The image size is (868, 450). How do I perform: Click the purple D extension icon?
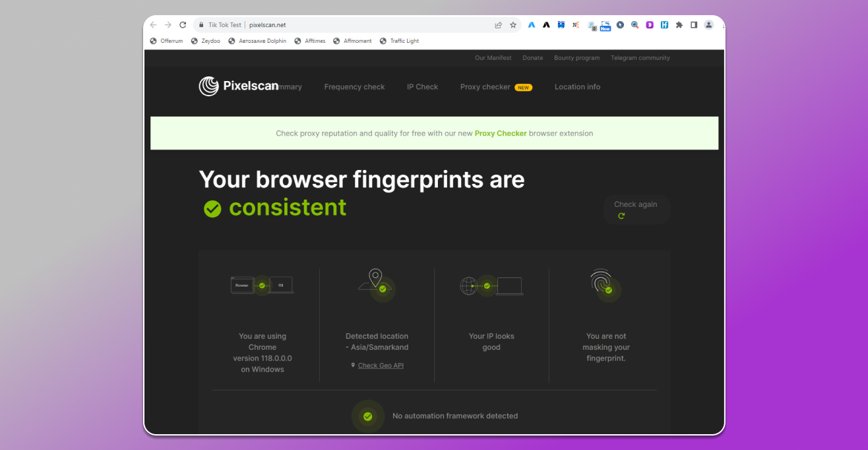click(x=650, y=25)
